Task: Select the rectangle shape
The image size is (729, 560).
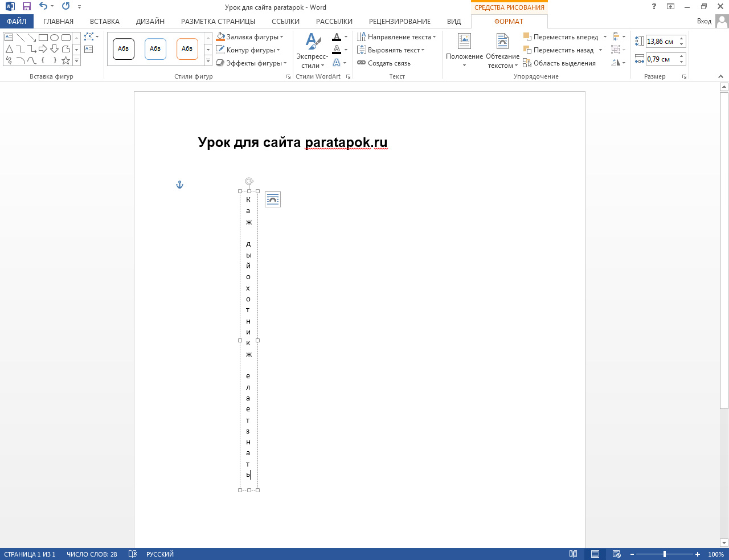Action: point(43,38)
